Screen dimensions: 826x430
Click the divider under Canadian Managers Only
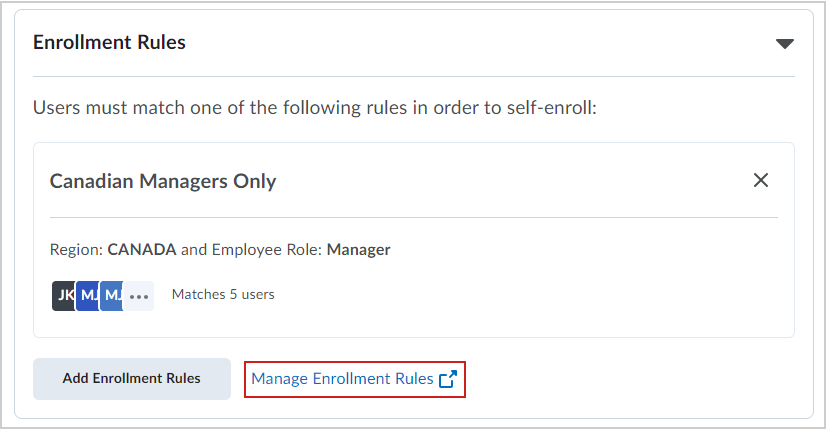[414, 217]
